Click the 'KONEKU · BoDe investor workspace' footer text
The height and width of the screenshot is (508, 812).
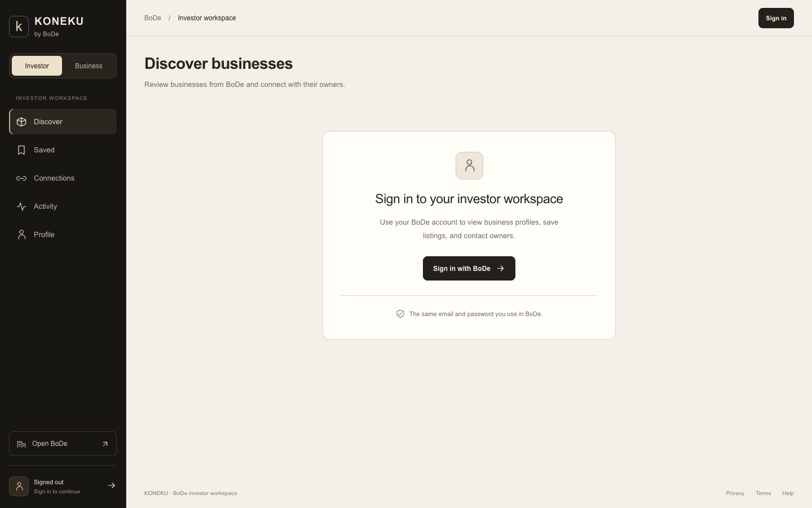pos(191,493)
